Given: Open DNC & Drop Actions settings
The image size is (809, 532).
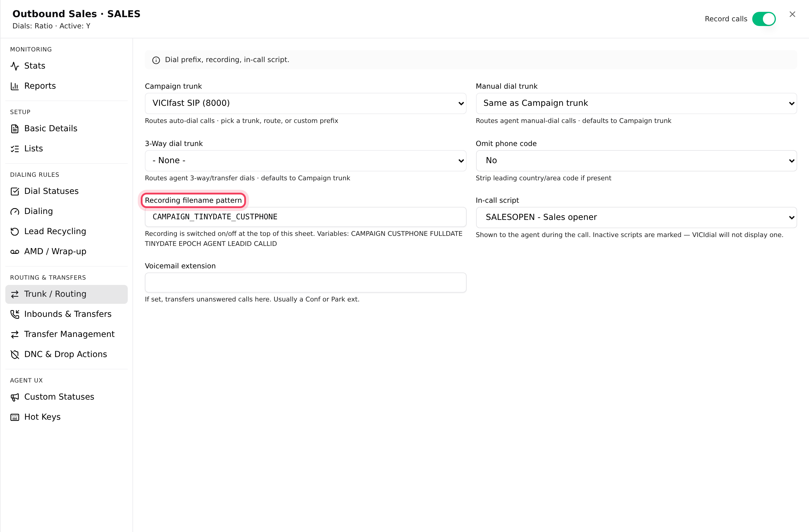Looking at the screenshot, I should coord(66,354).
